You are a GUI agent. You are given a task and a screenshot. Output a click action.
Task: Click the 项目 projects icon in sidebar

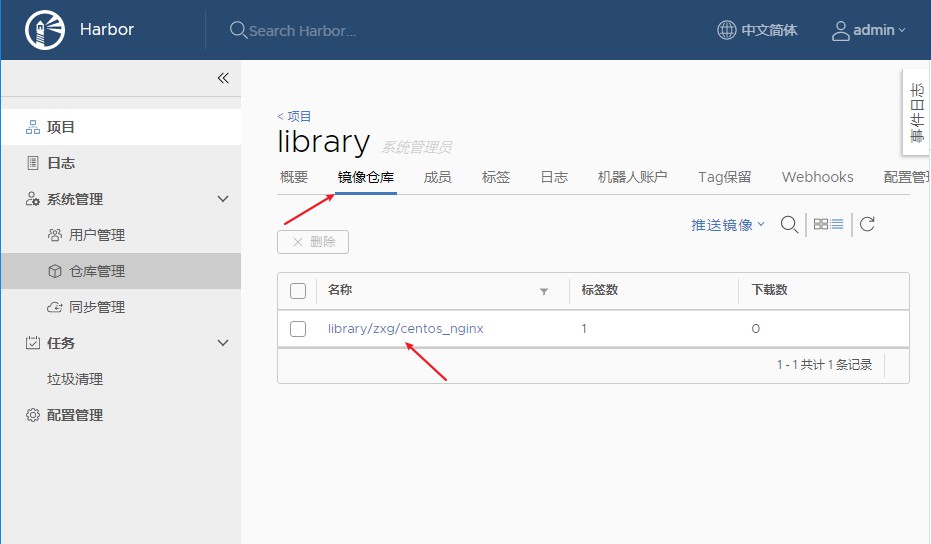tap(33, 127)
